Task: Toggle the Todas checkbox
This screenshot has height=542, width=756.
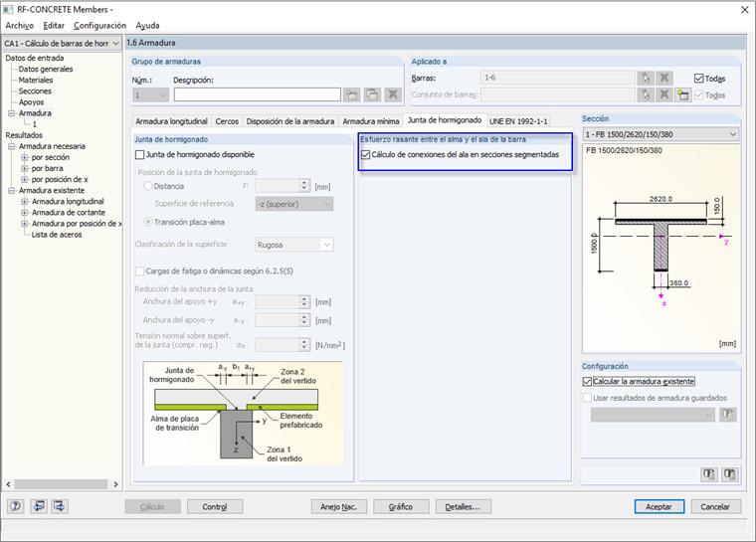Action: pos(698,79)
